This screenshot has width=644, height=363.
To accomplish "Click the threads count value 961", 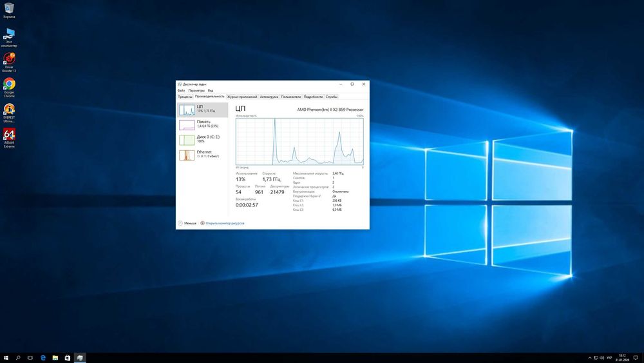I will 259,192.
